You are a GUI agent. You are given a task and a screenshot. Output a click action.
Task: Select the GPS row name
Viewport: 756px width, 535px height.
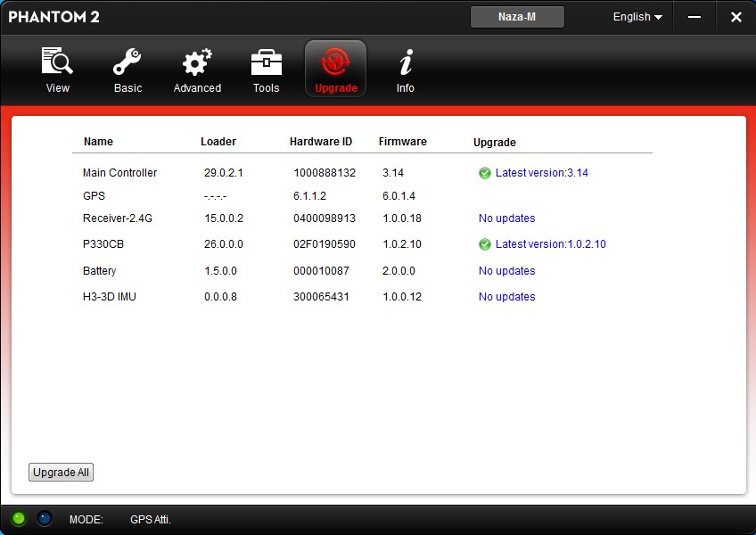click(94, 196)
